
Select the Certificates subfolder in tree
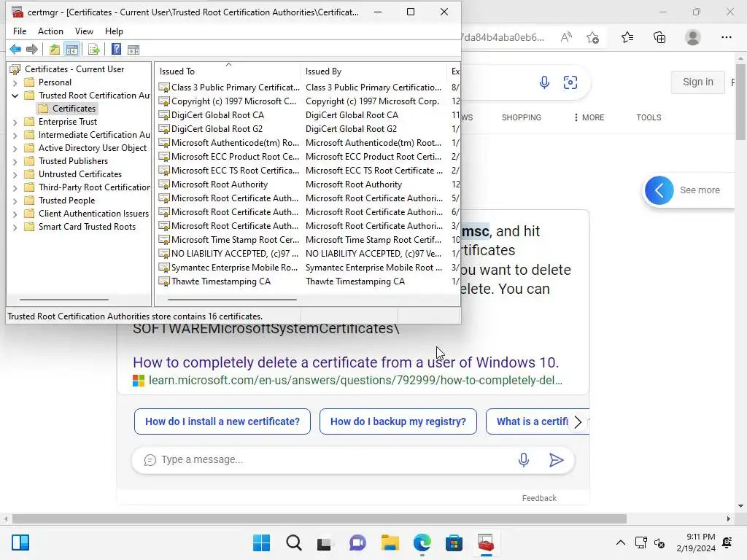74,109
